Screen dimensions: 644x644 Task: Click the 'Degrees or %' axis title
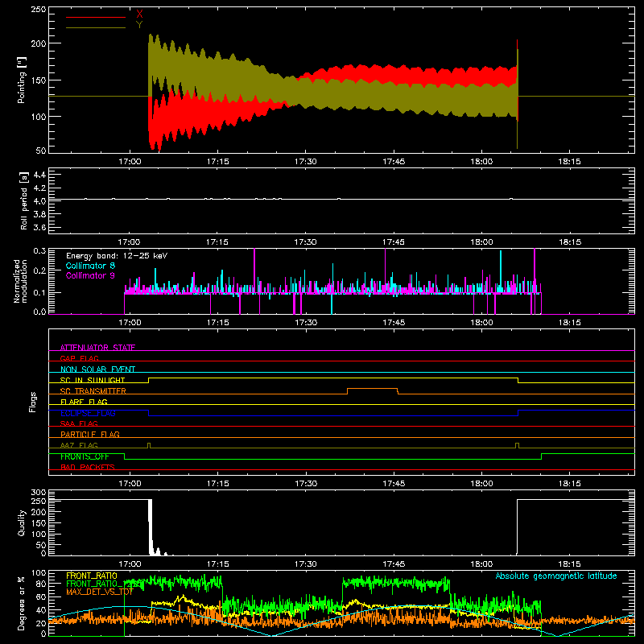coord(22,603)
